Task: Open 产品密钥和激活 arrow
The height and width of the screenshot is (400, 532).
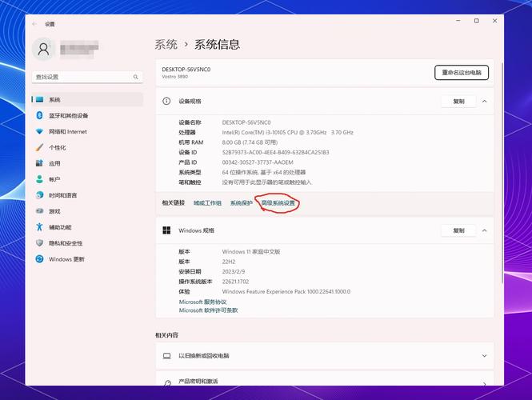Action: [x=485, y=383]
